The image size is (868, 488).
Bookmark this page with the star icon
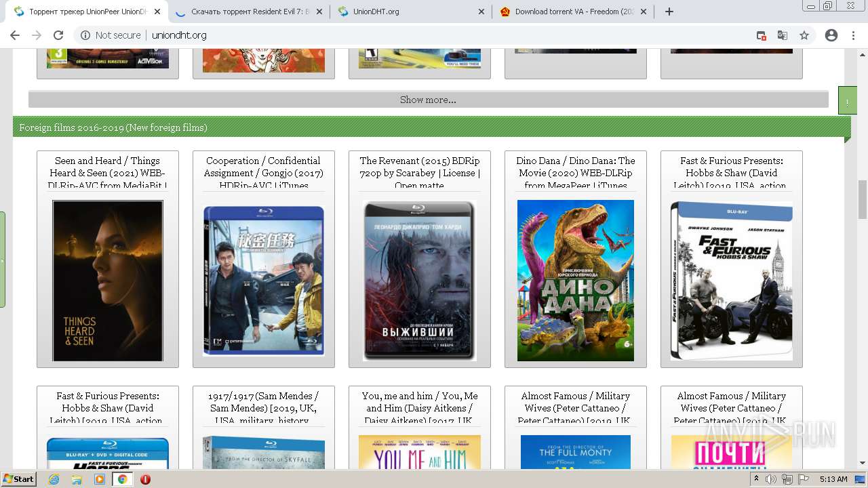804,35
